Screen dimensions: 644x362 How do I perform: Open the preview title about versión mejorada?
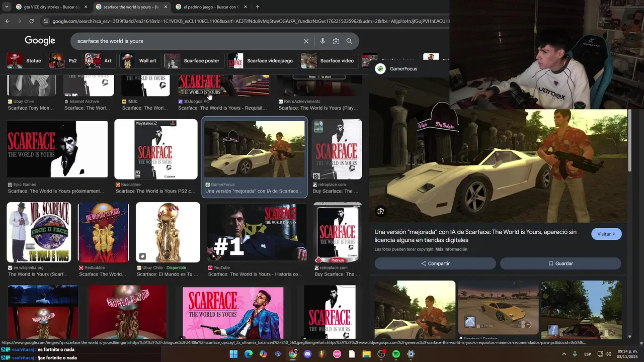coord(475,236)
